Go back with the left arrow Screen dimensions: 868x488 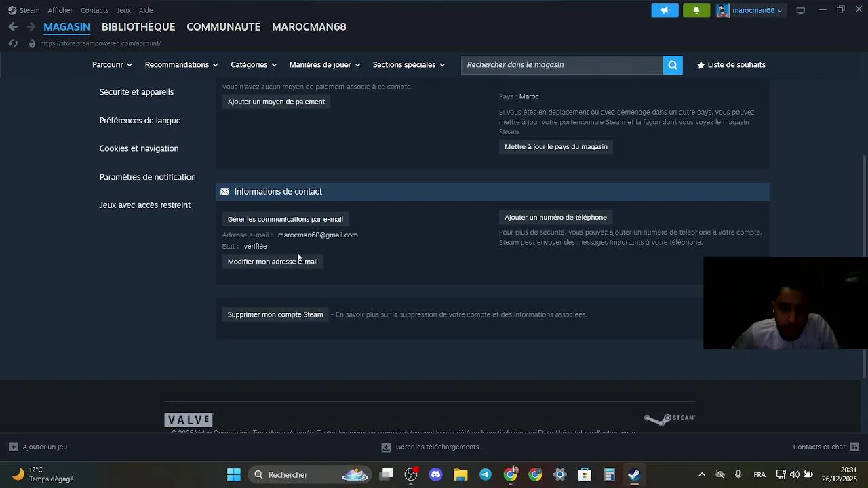click(13, 26)
